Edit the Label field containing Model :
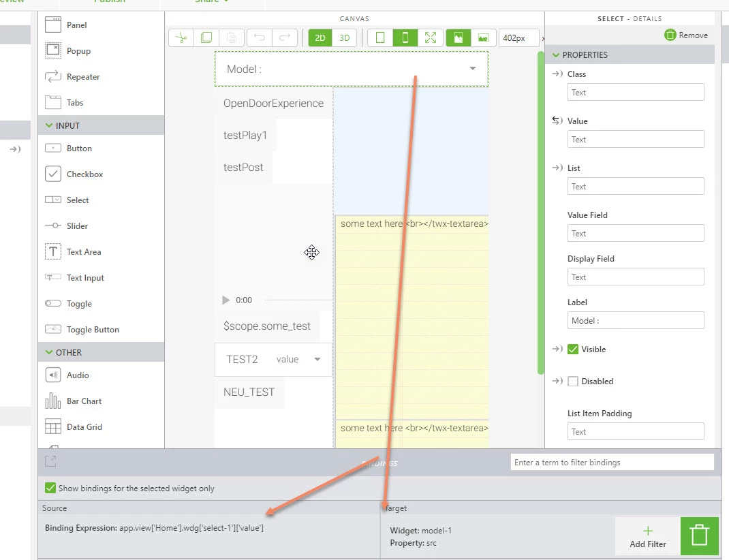Screen dimensions: 729x560 pyautogui.click(x=636, y=320)
